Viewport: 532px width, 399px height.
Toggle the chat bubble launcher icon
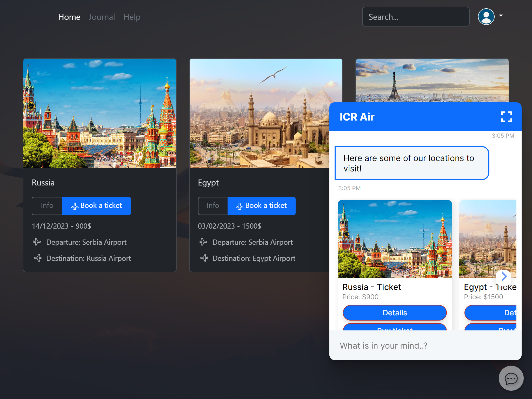point(511,378)
